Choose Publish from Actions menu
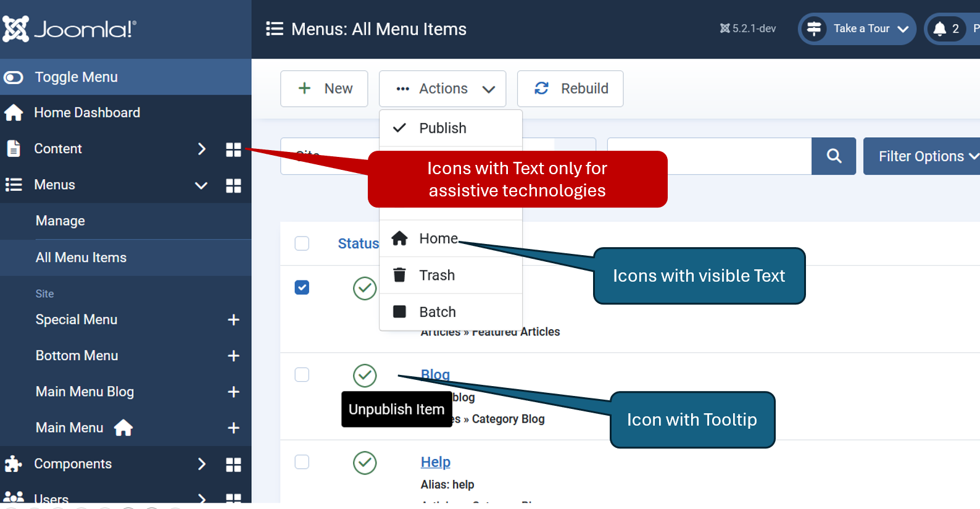The image size is (980, 509). click(451, 128)
